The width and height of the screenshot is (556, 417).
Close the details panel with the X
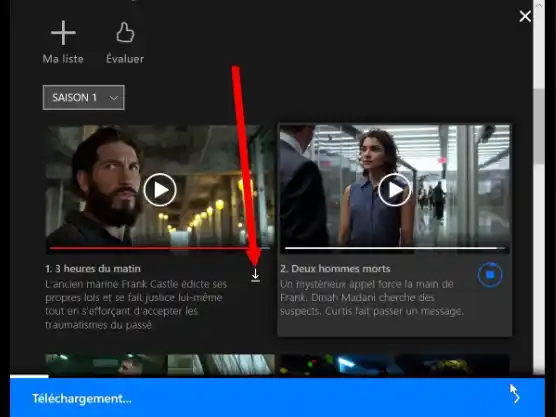525,16
